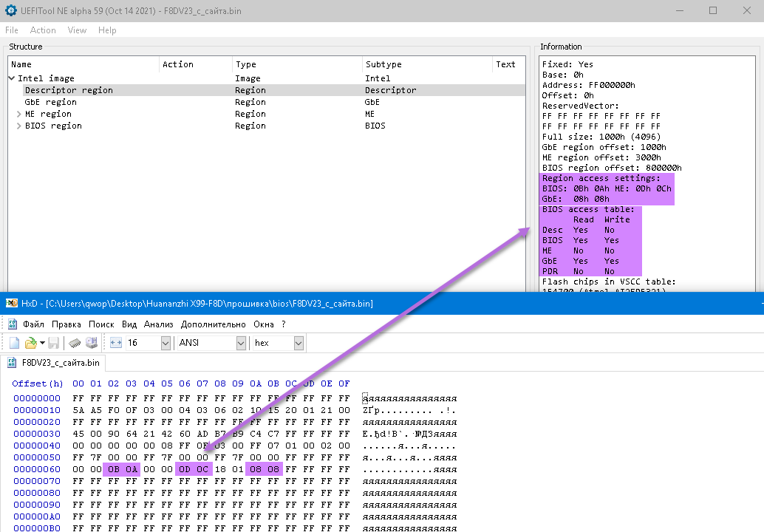Collapse the Intel image tree node

(12, 78)
